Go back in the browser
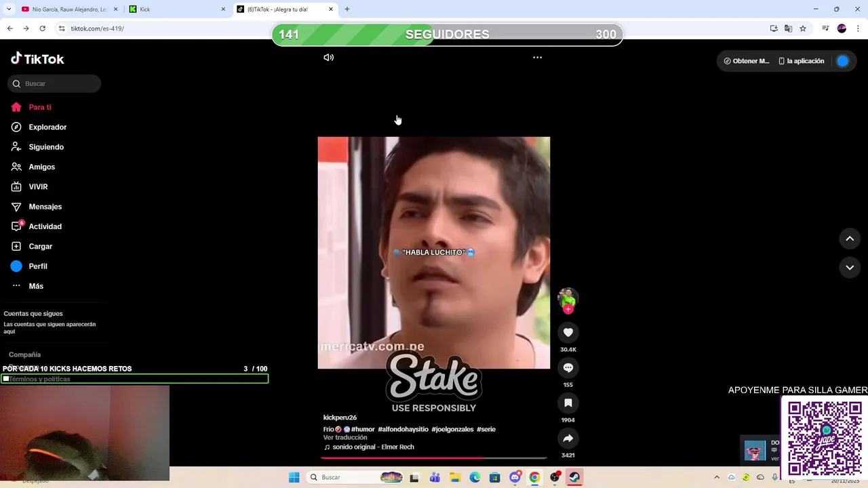868x488 pixels. [9, 28]
